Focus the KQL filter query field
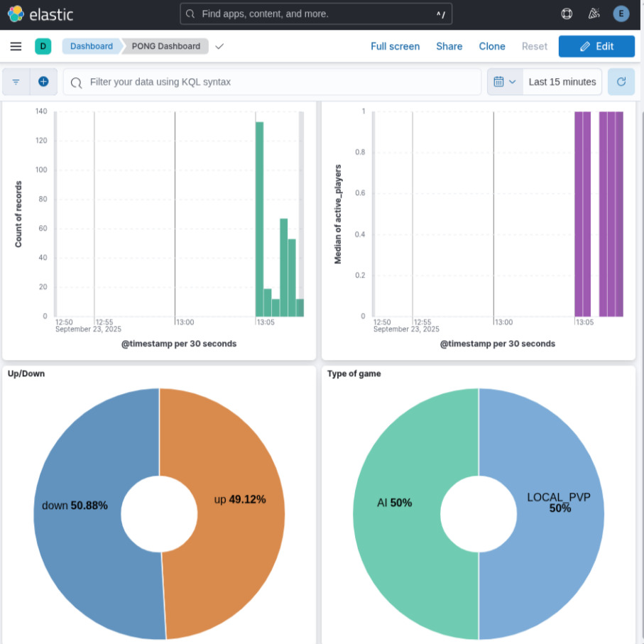644x644 pixels. click(x=272, y=82)
